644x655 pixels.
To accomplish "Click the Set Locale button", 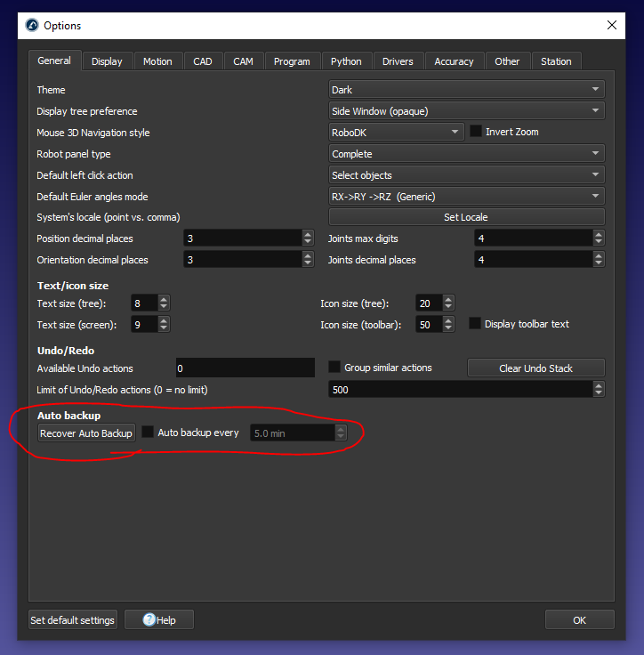I will pos(466,217).
